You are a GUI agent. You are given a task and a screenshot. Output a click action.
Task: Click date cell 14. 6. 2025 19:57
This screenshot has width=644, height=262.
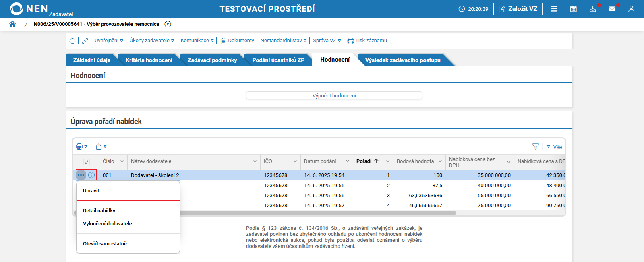point(324,205)
